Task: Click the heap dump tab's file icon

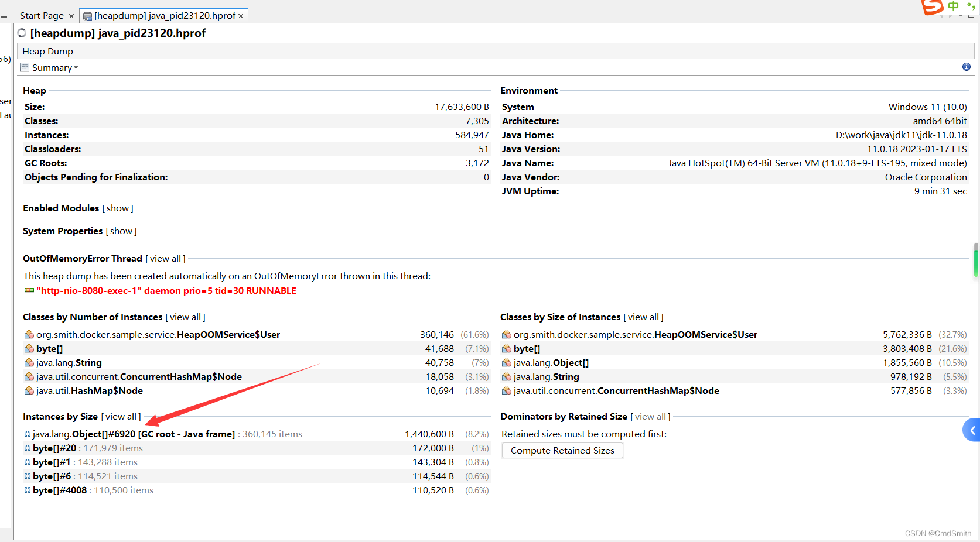Action: [87, 16]
